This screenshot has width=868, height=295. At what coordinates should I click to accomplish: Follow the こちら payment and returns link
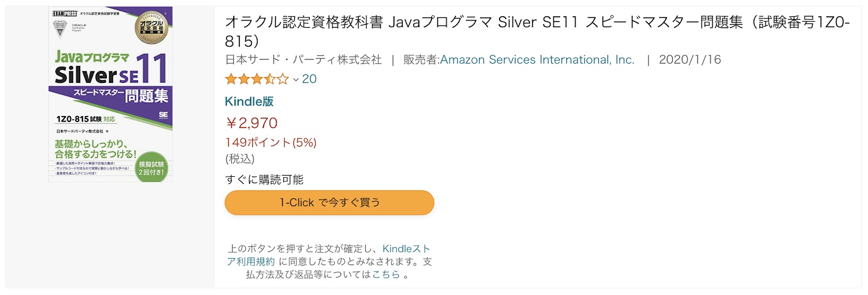(x=386, y=274)
